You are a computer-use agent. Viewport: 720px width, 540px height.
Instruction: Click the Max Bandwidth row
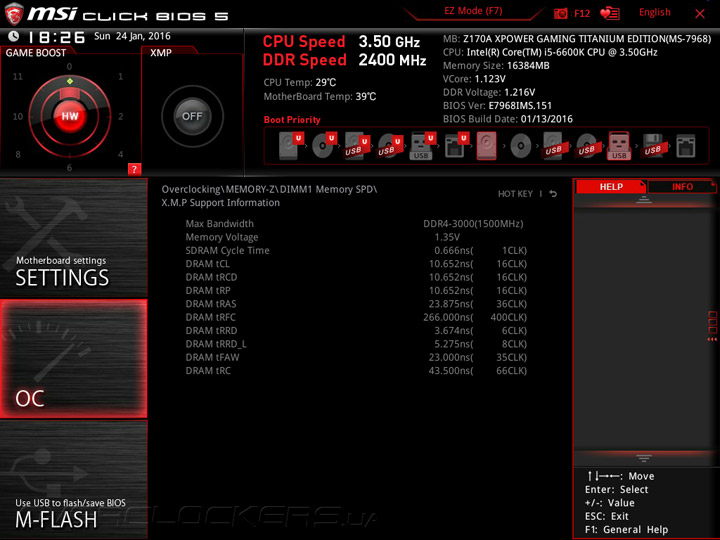tap(356, 224)
